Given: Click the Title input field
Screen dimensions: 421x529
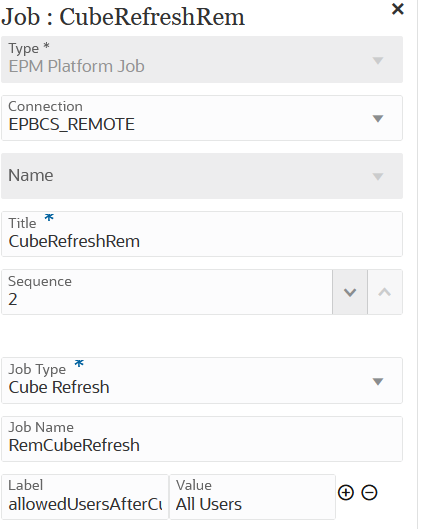Looking at the screenshot, I should tap(202, 234).
